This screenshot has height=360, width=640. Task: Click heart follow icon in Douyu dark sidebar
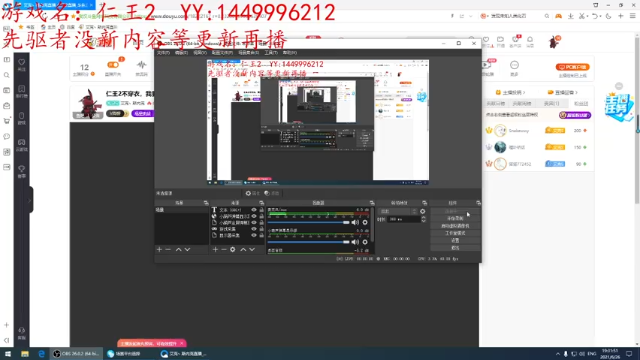pos(22,62)
